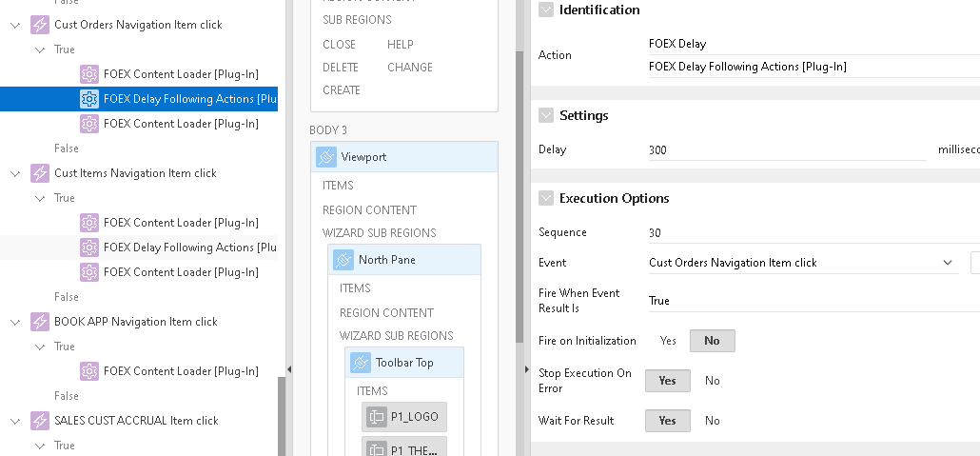Screen dimensions: 980x456
Task: Open the Event dropdown list
Action: (948, 263)
